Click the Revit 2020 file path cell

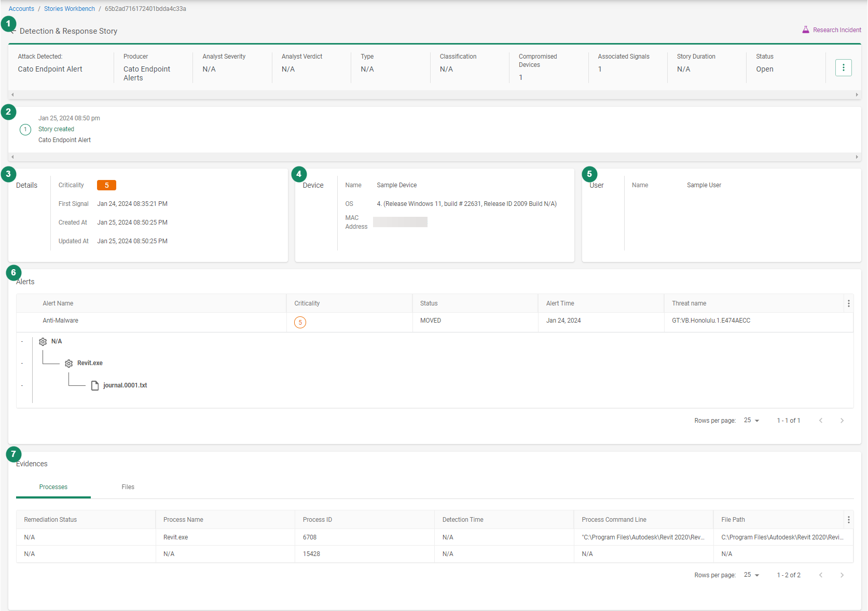(x=782, y=537)
